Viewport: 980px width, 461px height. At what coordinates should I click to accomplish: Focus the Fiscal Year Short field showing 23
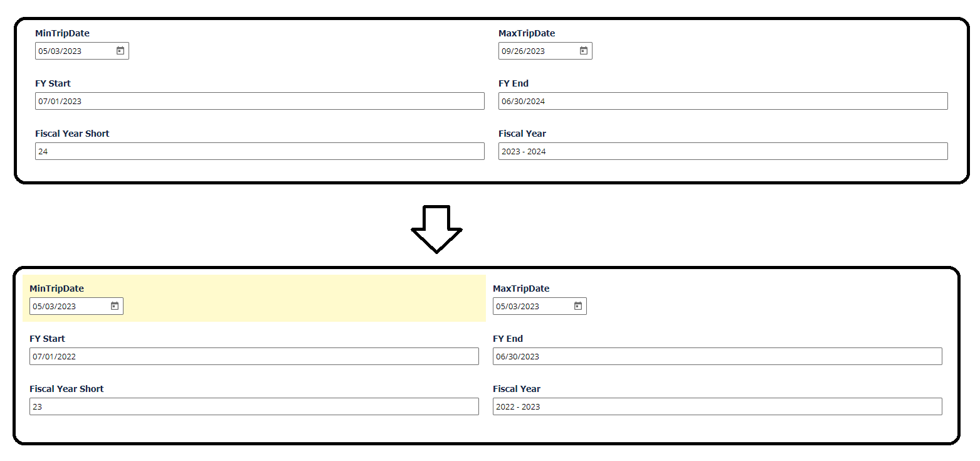(254, 406)
